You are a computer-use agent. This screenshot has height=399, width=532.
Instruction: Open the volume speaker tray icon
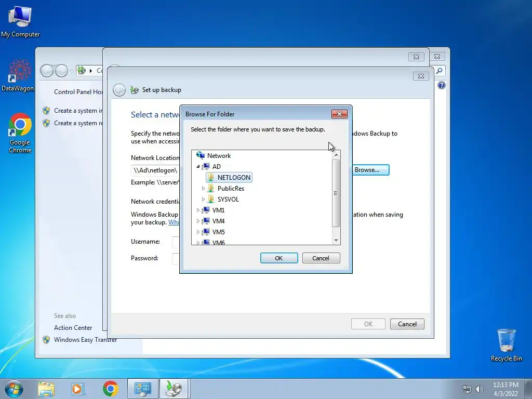tap(479, 389)
